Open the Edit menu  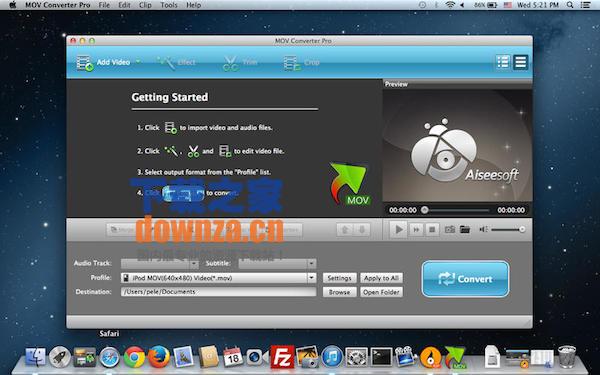[124, 5]
